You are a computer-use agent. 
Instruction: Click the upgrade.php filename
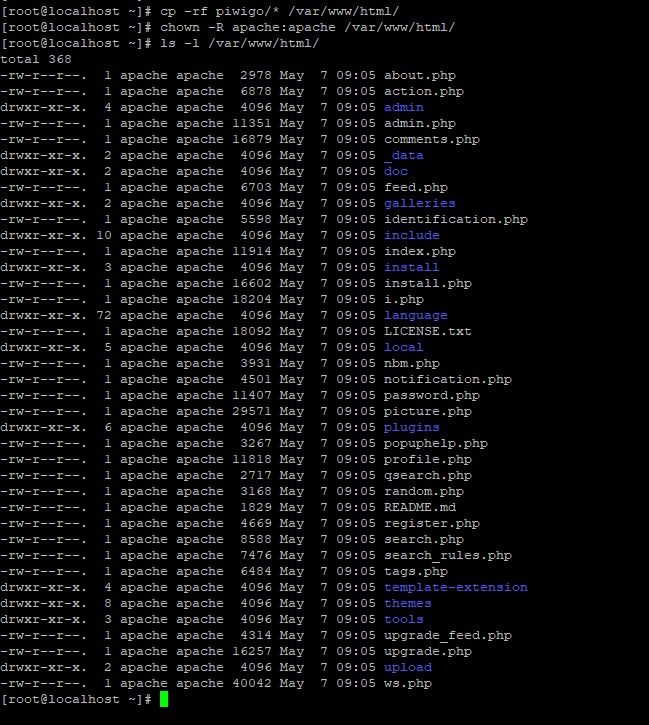pyautogui.click(x=428, y=651)
